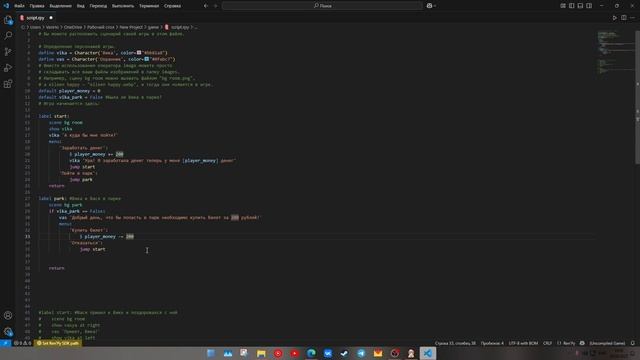
Task: Change encoding via UTF-8 with BOM
Action: (x=523, y=343)
